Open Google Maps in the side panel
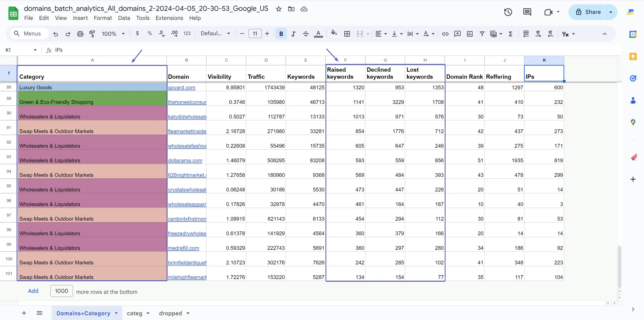This screenshot has width=644, height=320. (633, 123)
